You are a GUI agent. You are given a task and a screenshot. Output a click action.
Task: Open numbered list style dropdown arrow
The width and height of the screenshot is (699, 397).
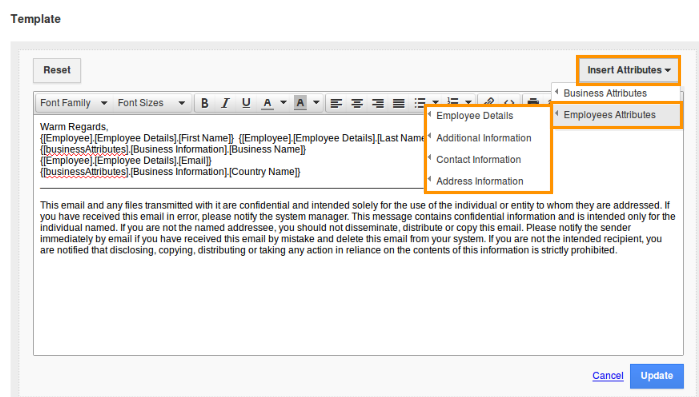pyautogui.click(x=468, y=102)
